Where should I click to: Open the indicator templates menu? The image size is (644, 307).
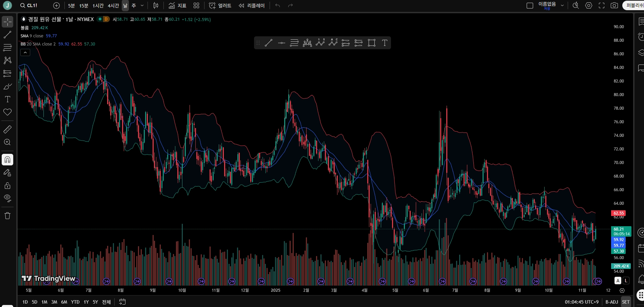point(196,5)
